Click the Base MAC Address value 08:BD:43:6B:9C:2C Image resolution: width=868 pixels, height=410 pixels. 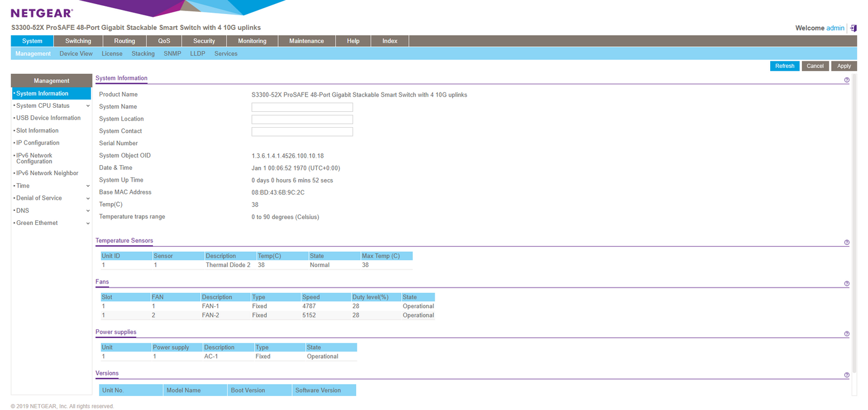pos(278,193)
